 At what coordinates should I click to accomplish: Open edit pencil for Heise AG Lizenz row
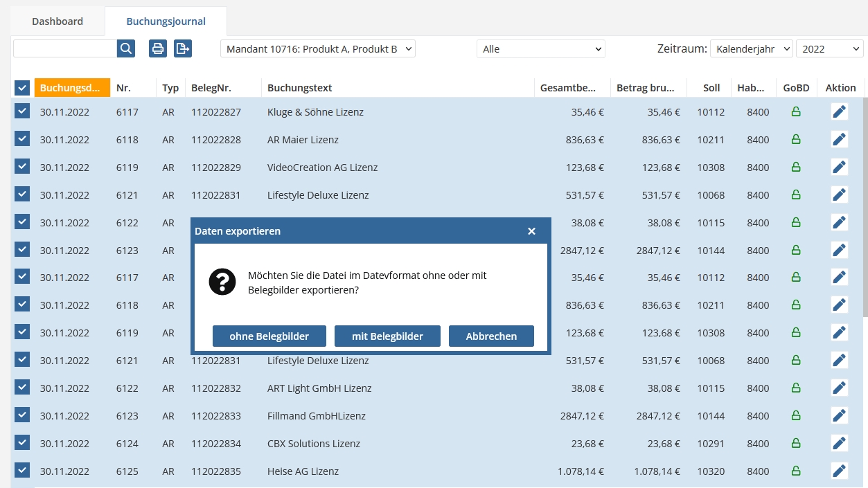pos(839,471)
